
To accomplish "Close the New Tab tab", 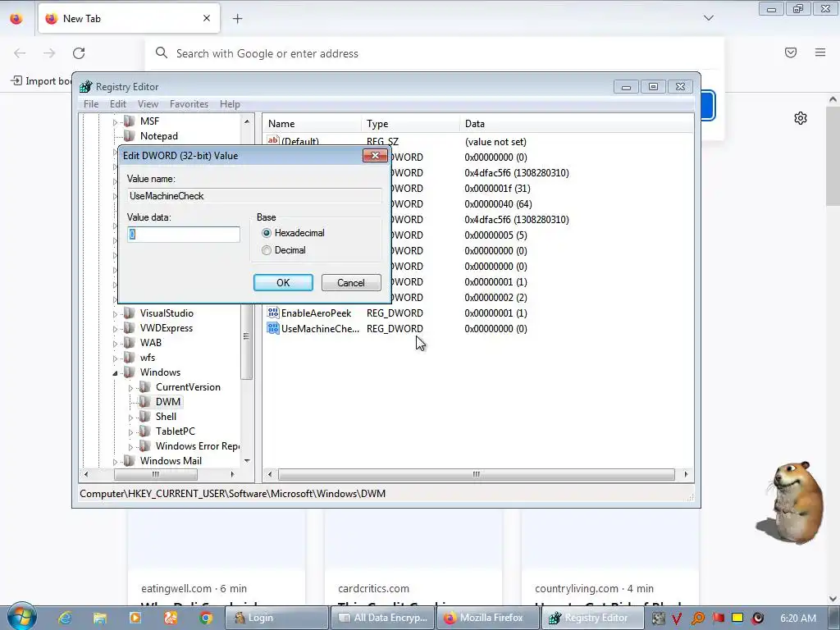I will pos(207,18).
